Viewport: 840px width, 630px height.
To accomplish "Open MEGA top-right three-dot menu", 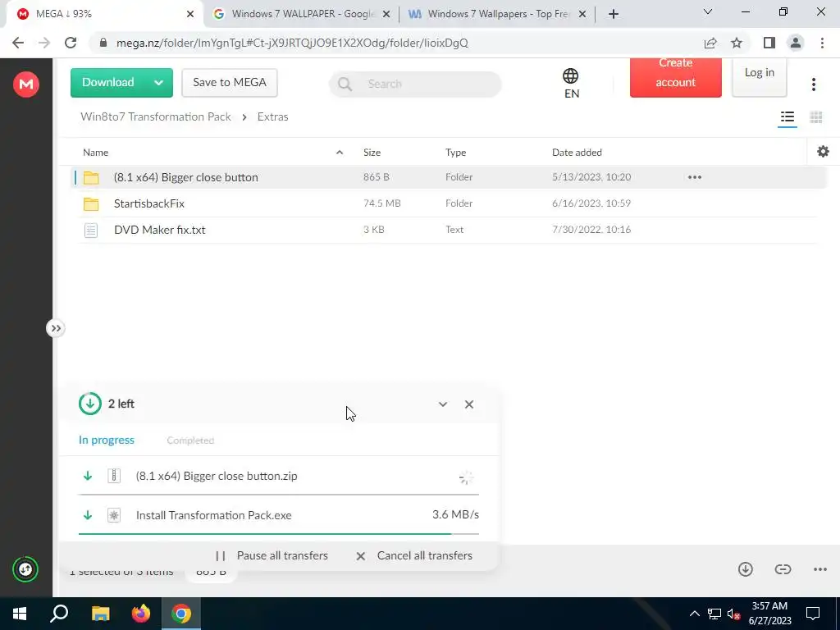I will coord(813,84).
